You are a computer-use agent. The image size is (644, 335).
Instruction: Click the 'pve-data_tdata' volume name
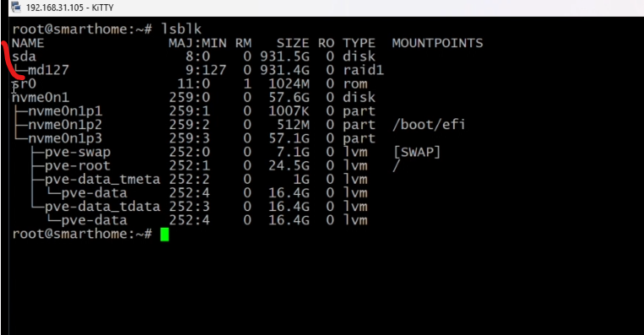click(x=103, y=207)
